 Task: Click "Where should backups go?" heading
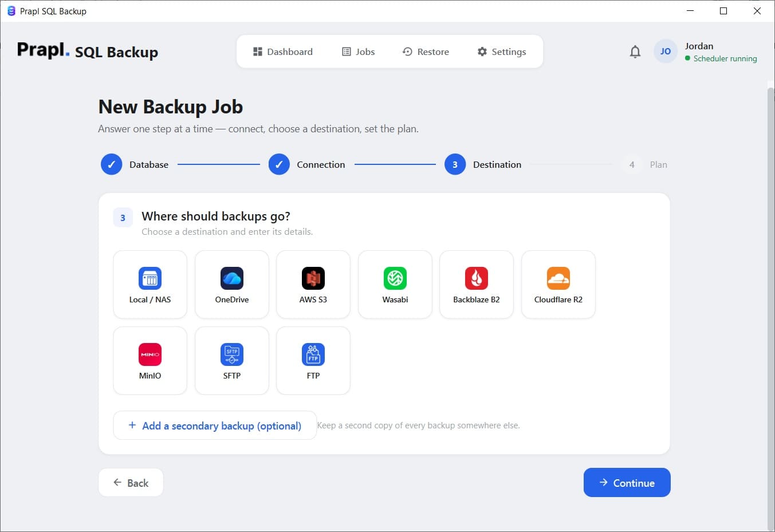point(216,216)
